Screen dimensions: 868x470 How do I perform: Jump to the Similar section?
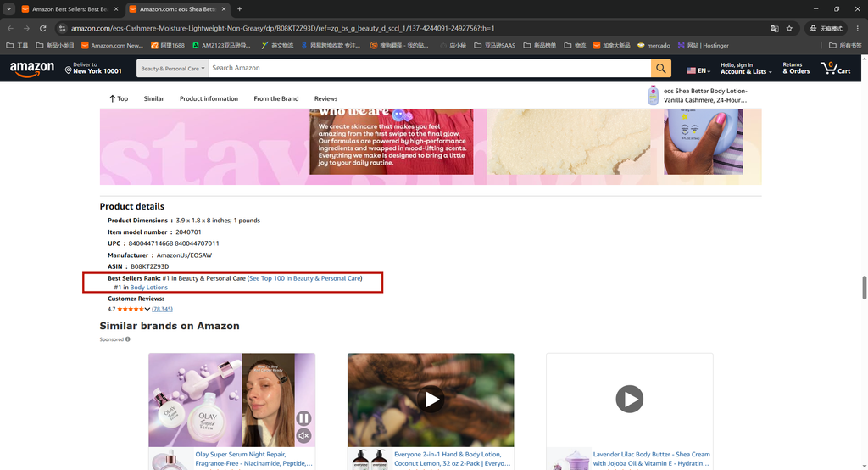pyautogui.click(x=154, y=98)
